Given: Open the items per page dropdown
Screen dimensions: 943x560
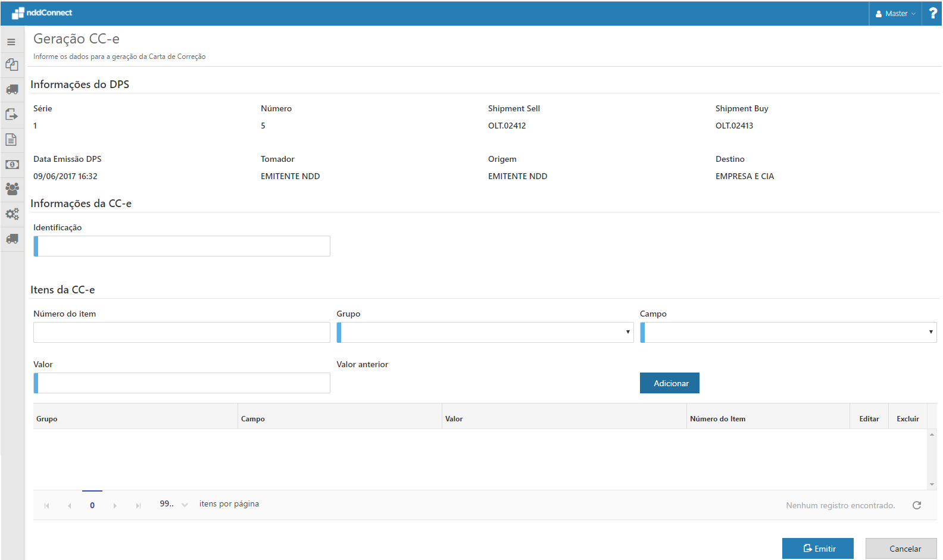Looking at the screenshot, I should click(185, 505).
